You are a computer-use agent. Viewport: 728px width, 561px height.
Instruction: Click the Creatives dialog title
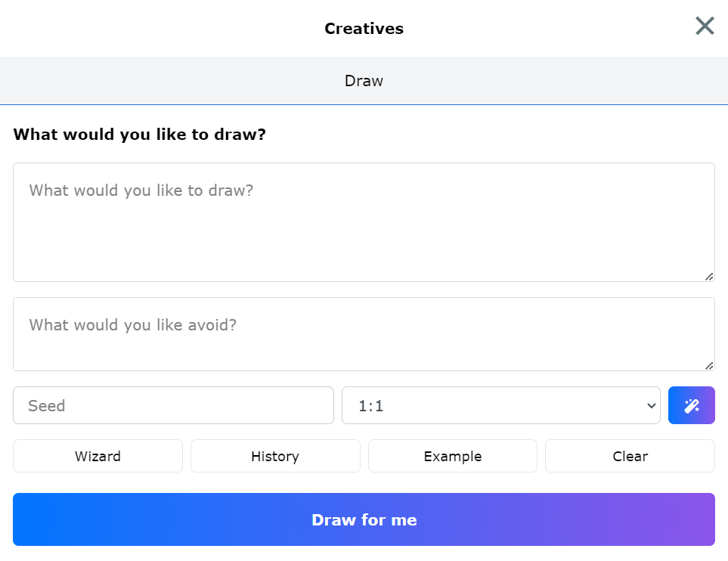pyautogui.click(x=364, y=29)
